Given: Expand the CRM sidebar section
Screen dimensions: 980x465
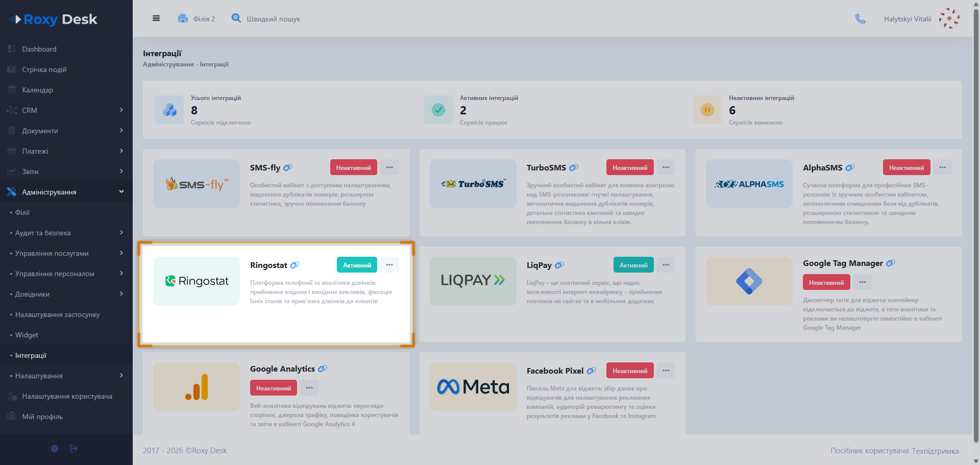Looking at the screenshot, I should (x=66, y=110).
